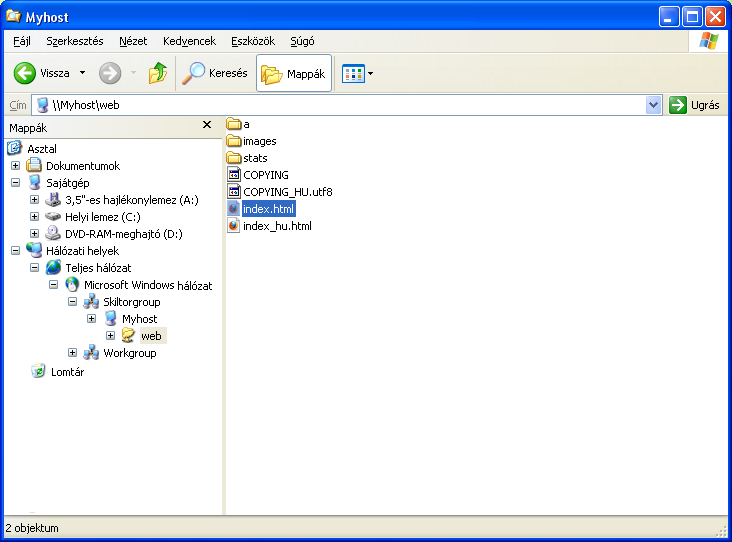732x542 pixels.
Task: Open Vissza back history dropdown arrow
Action: (x=83, y=73)
